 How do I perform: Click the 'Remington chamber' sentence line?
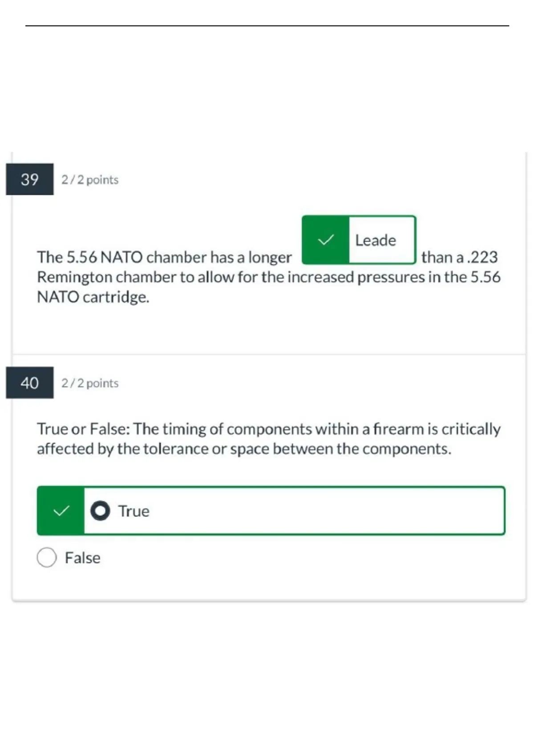269,277
